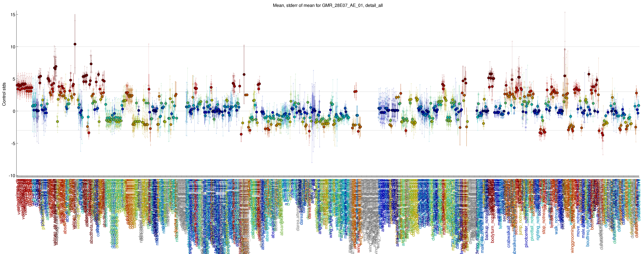Click the orange 'winggrooming…' x-axis label
This screenshot has width=644, height=254.
pos(572,216)
